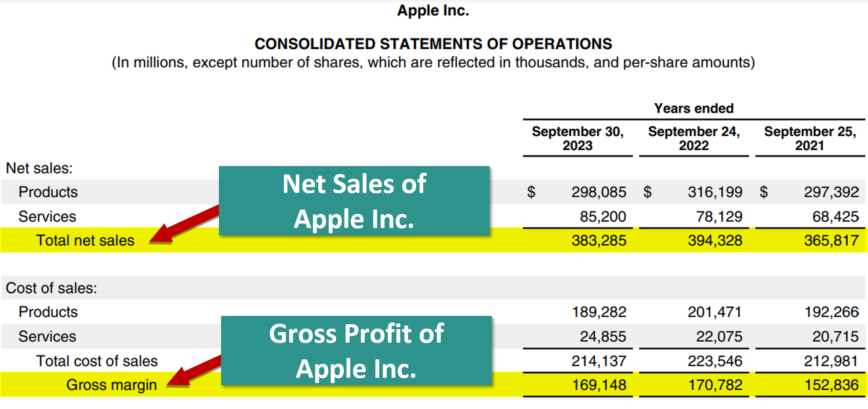The image size is (868, 409).
Task: Click the 2021 gross margin value 152,836
Action: 831,385
